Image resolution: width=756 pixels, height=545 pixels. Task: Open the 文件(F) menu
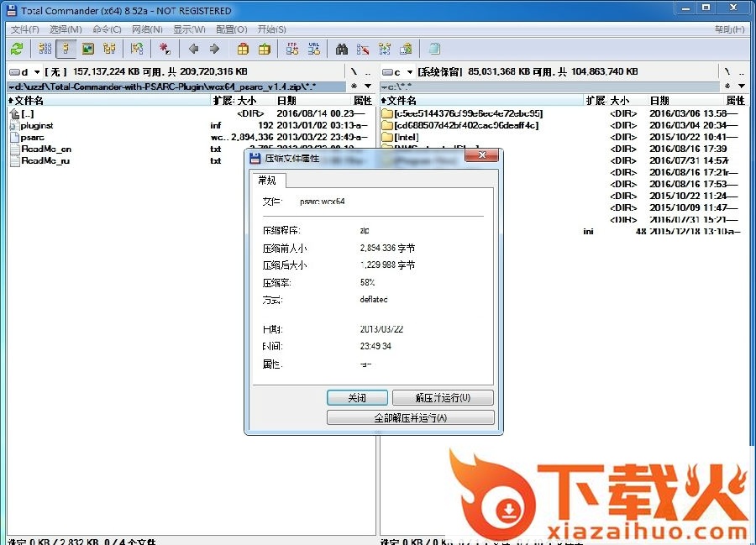[x=24, y=29]
